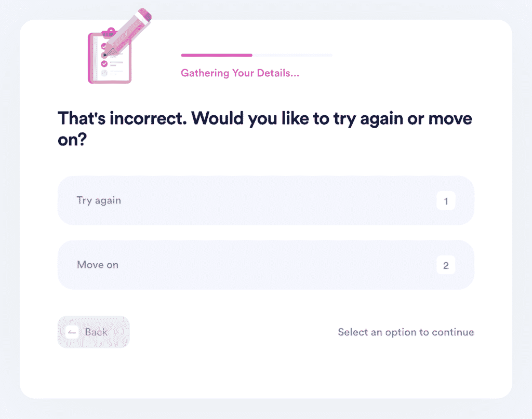Image resolution: width=532 pixels, height=419 pixels.
Task: Click the Back button
Action: coord(94,332)
